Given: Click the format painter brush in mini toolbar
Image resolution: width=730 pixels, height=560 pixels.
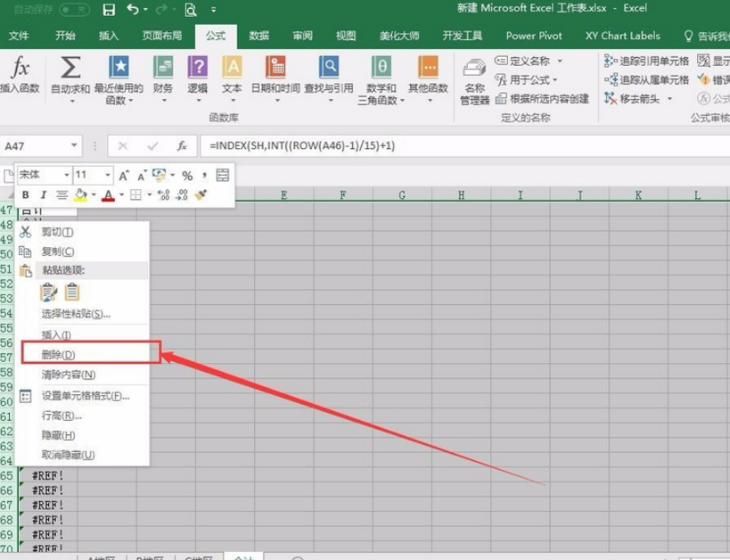Looking at the screenshot, I should pos(201,195).
